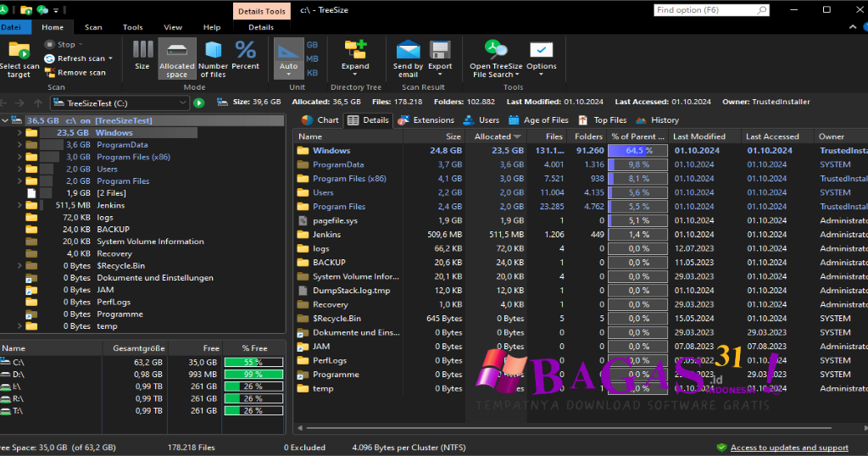This screenshot has height=456, width=868.
Task: Expand the Jenkins tree node
Action: tap(19, 205)
